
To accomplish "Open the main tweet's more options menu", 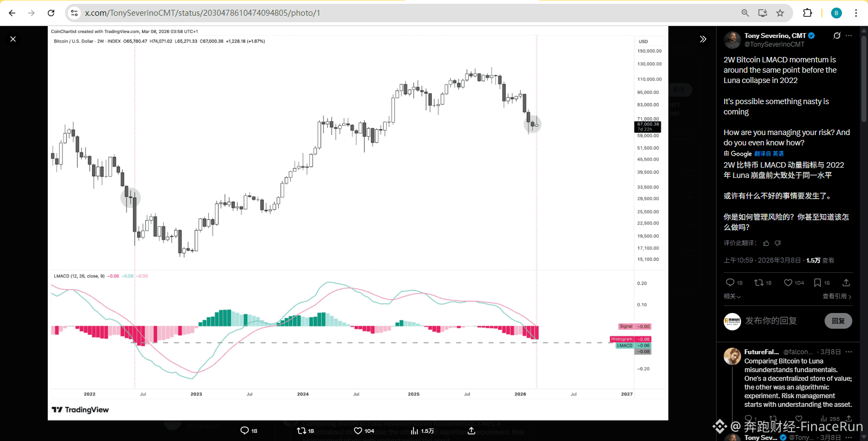I will point(849,36).
